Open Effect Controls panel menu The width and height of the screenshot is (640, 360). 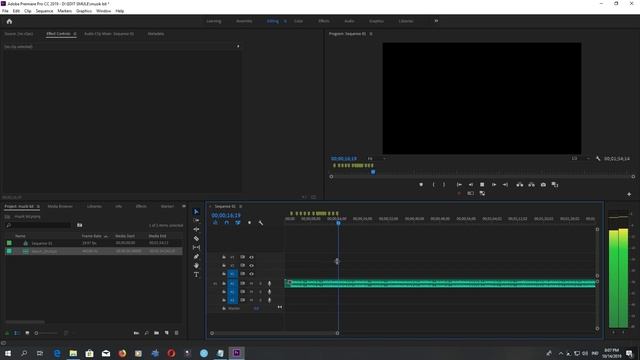75,34
